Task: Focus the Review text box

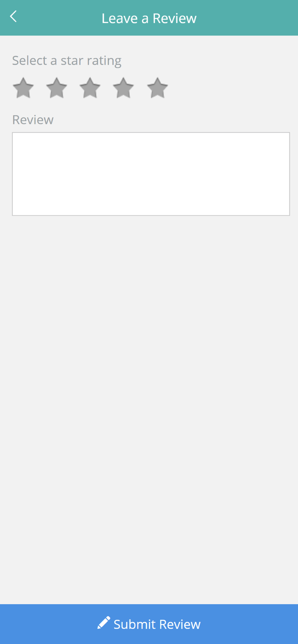Action: [x=151, y=174]
